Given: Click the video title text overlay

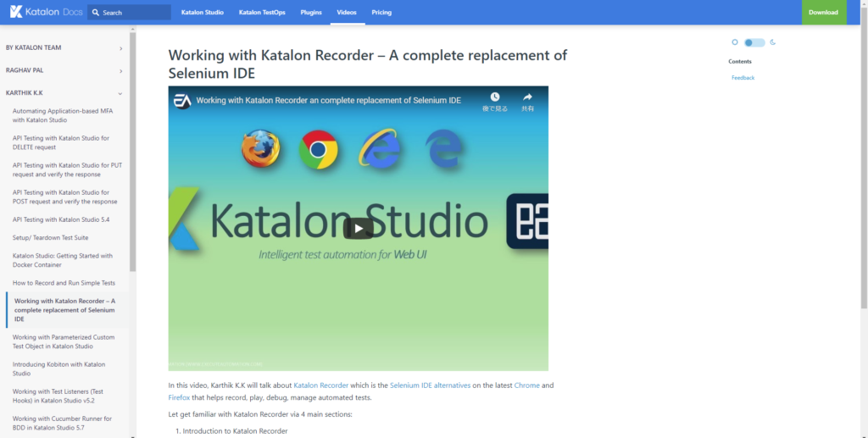Looking at the screenshot, I should (x=328, y=101).
